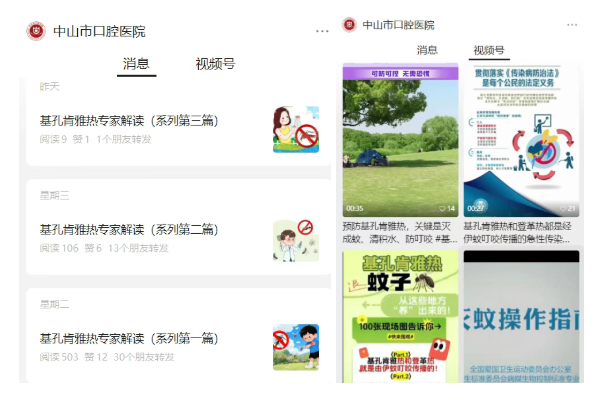The image size is (597, 400).
Task: Like the park video with 14 hearts
Action: coord(447,209)
